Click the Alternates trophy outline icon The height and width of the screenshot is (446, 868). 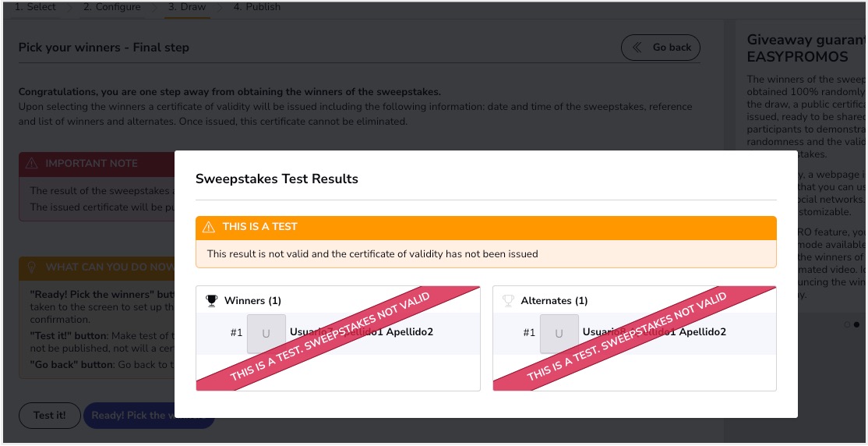coord(508,301)
